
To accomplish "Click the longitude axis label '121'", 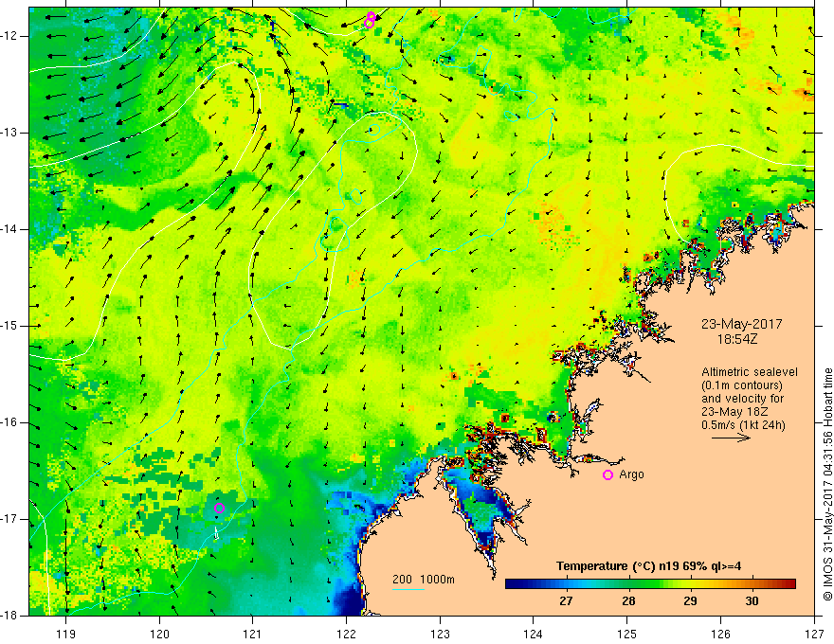I will pos(253,634).
